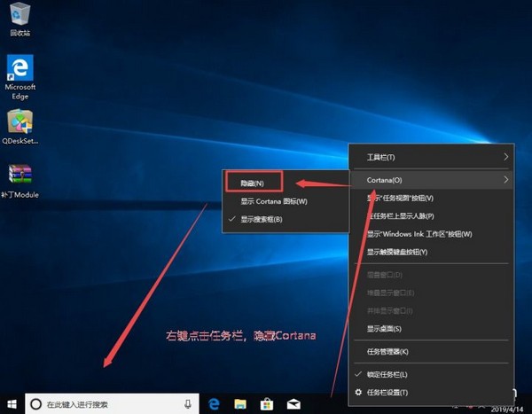This screenshot has height=414, width=532.
Task: Open Microsoft Store from the taskbar
Action: [x=266, y=404]
